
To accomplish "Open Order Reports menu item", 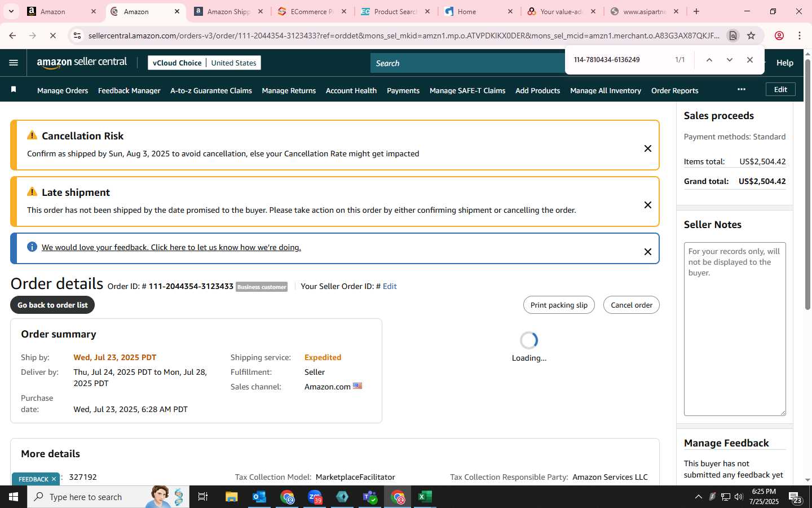I will pyautogui.click(x=674, y=90).
